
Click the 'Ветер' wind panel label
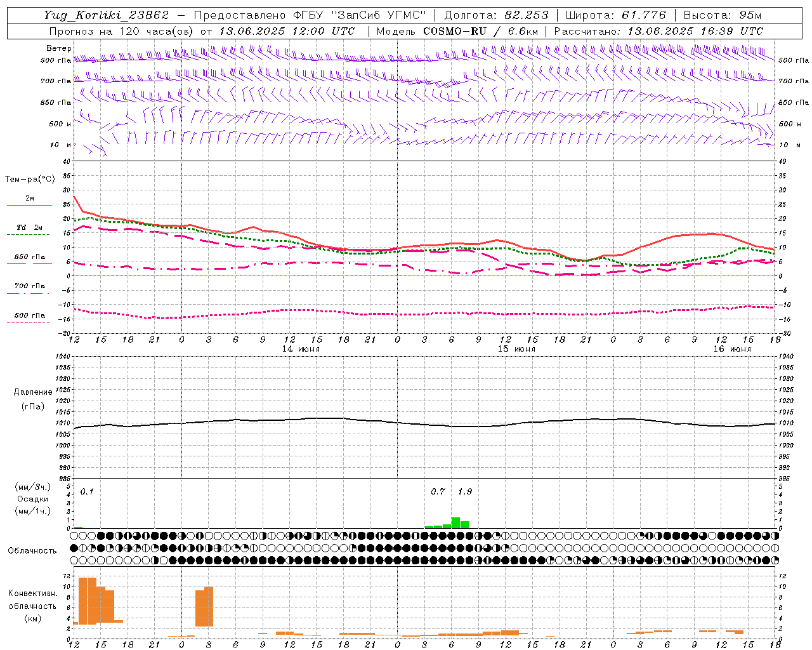click(59, 48)
